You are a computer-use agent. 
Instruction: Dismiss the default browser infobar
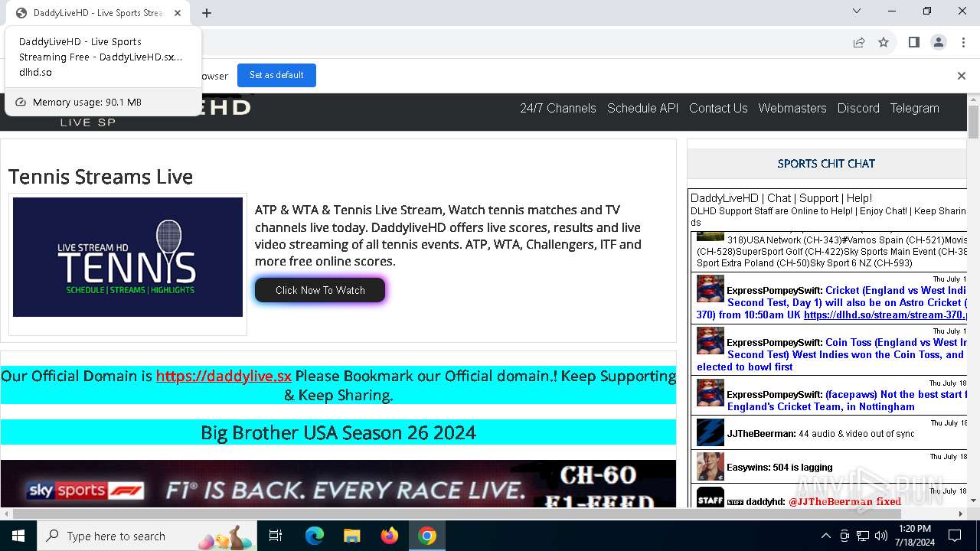[962, 76]
